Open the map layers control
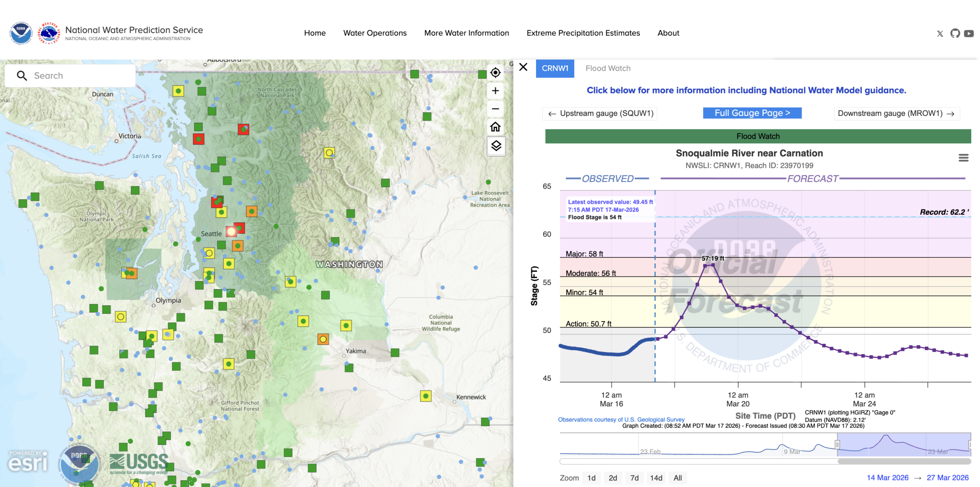Viewport: 980px width, 487px height. pyautogui.click(x=496, y=146)
